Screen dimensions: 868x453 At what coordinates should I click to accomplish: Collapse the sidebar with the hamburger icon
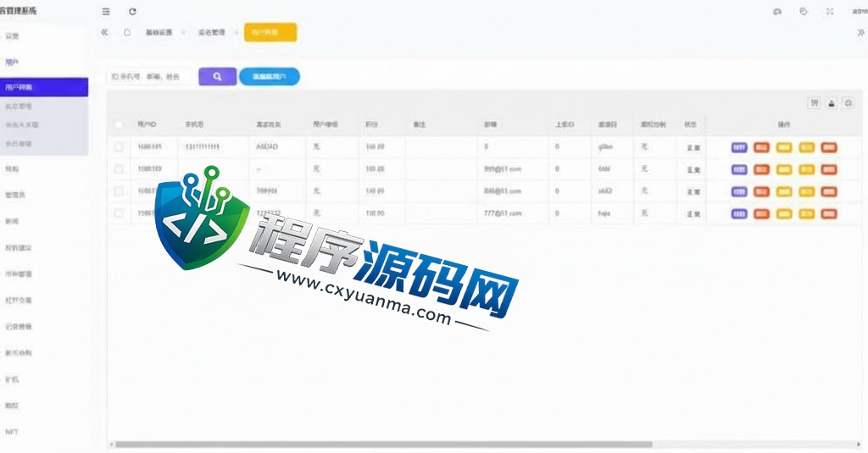106,11
